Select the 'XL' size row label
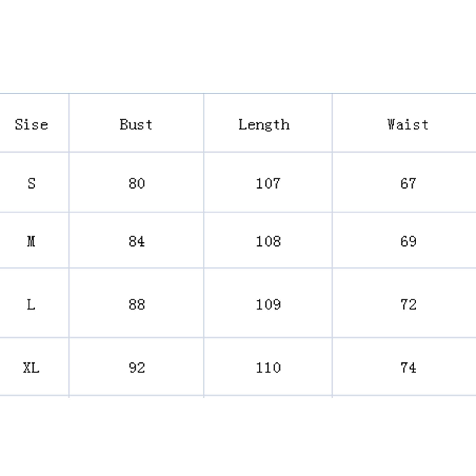Image resolution: width=476 pixels, height=476 pixels. [31, 368]
